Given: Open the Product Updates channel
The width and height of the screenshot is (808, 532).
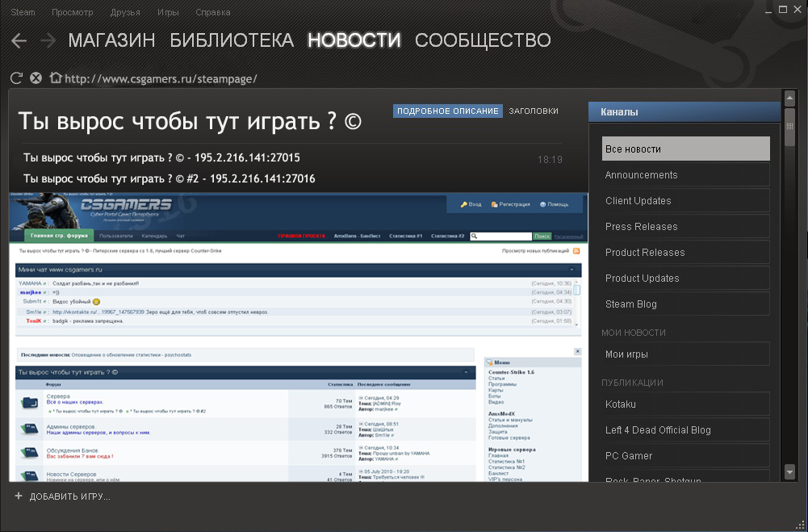Looking at the screenshot, I should point(686,278).
